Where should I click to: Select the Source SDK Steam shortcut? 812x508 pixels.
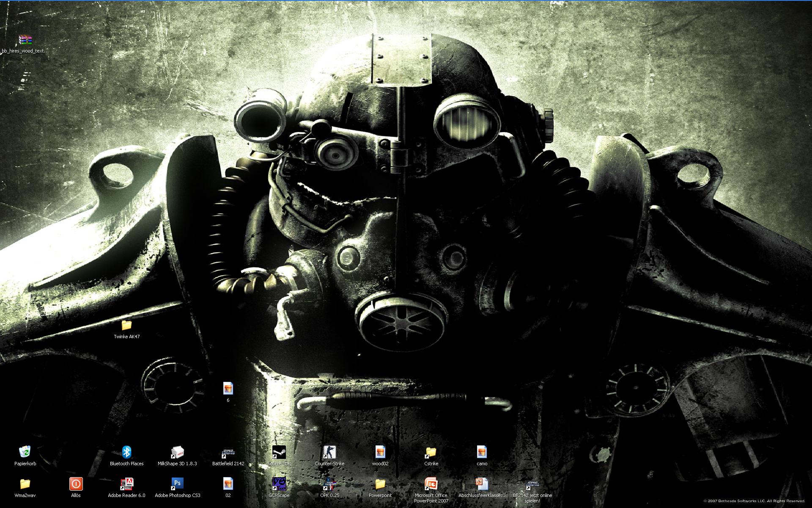coord(279,452)
